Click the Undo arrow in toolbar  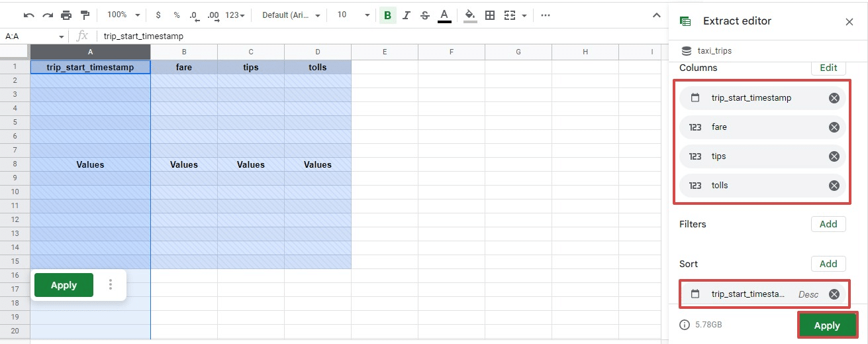pos(29,15)
